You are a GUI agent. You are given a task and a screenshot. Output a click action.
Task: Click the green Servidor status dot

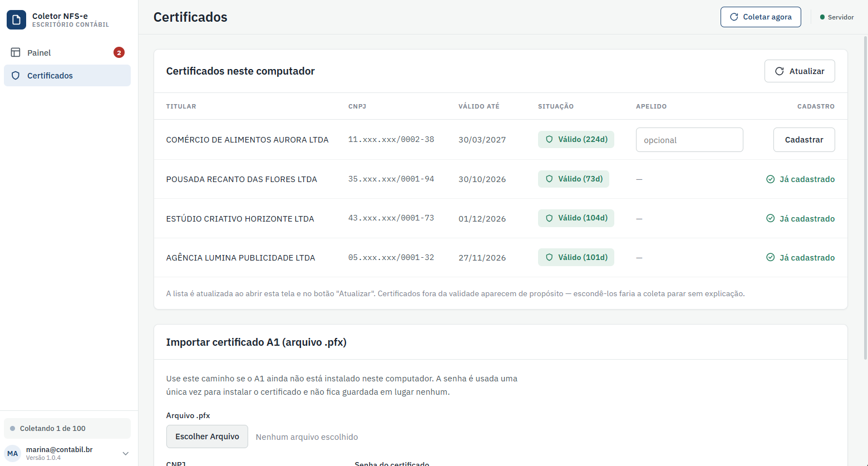click(x=822, y=17)
